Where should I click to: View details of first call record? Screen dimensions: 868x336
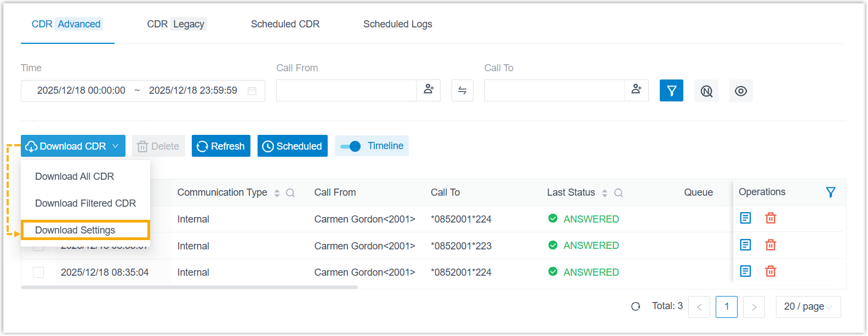[745, 218]
